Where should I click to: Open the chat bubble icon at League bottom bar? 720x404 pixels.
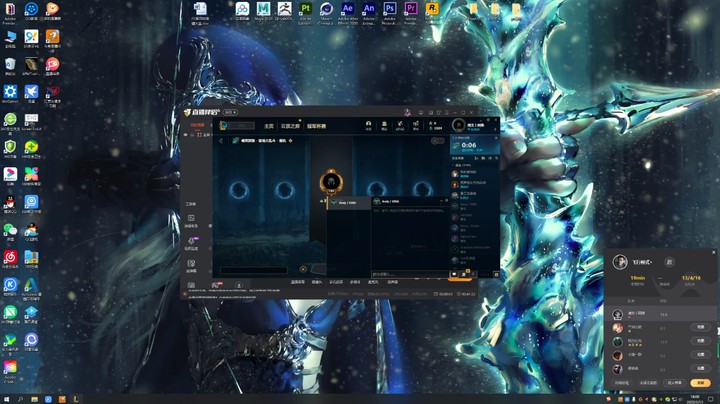tap(454, 274)
